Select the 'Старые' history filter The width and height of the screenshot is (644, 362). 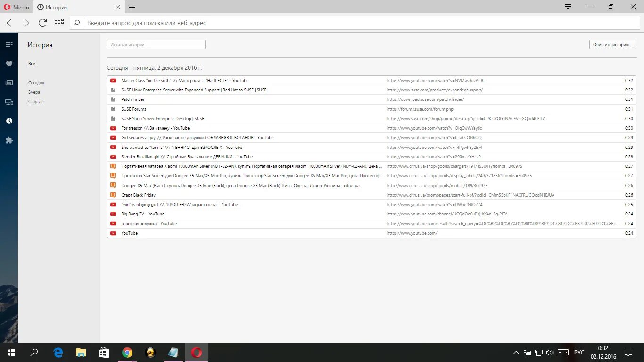click(35, 102)
